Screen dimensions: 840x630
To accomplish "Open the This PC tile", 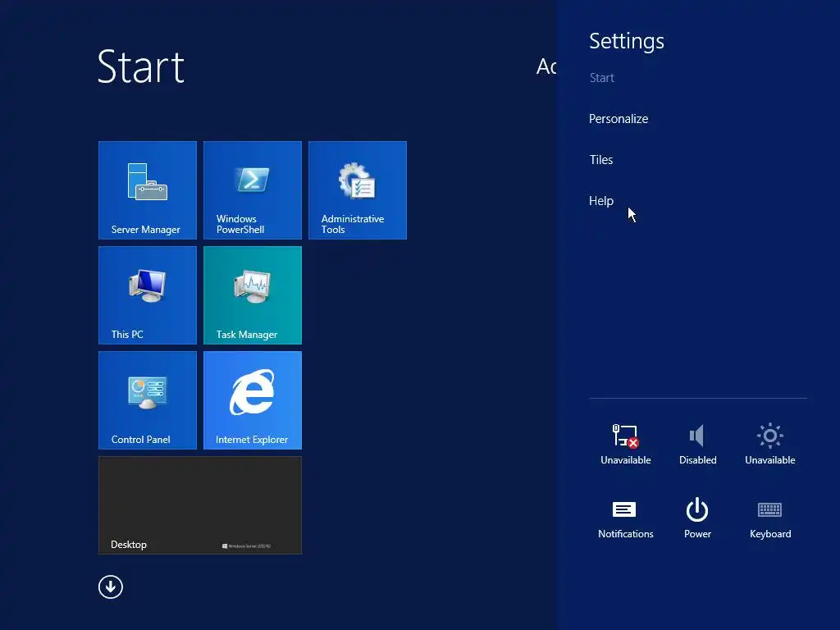I will coord(148,295).
